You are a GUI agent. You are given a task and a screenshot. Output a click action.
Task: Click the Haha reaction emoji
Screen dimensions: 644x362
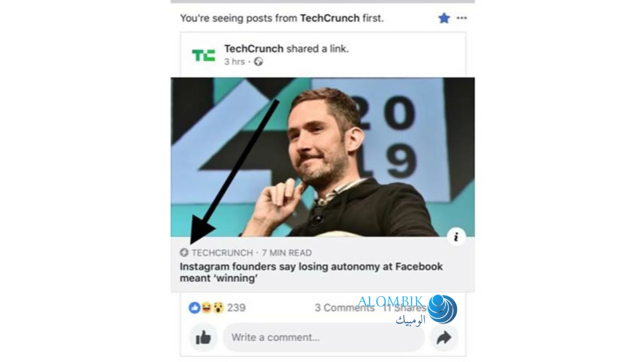(206, 307)
